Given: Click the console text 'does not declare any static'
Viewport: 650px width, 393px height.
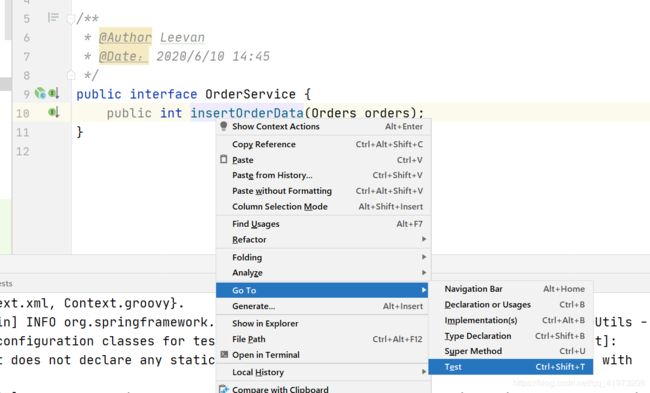Looking at the screenshot, I should 113,360.
